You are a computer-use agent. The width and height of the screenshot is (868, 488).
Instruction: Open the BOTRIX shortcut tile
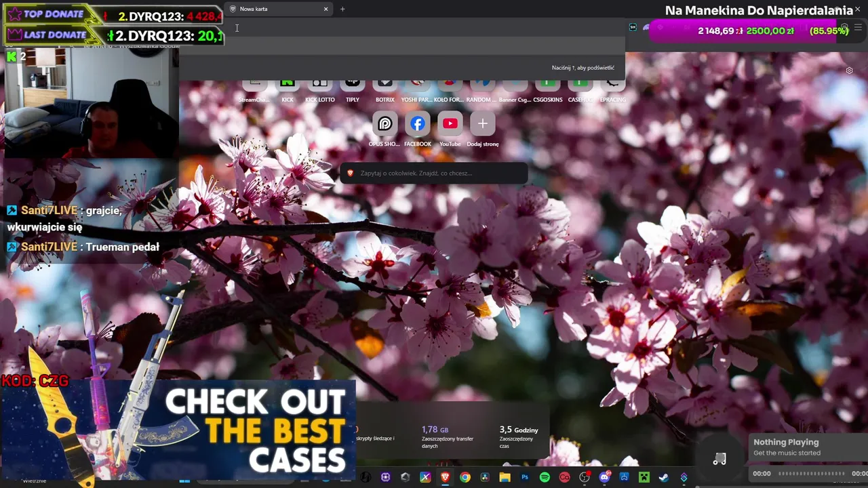[x=385, y=90]
